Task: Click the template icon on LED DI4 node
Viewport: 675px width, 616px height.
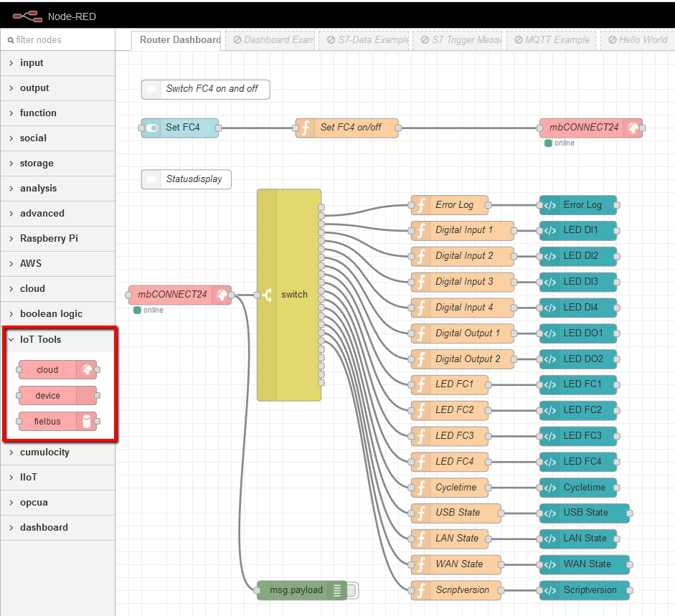Action: 549,308
